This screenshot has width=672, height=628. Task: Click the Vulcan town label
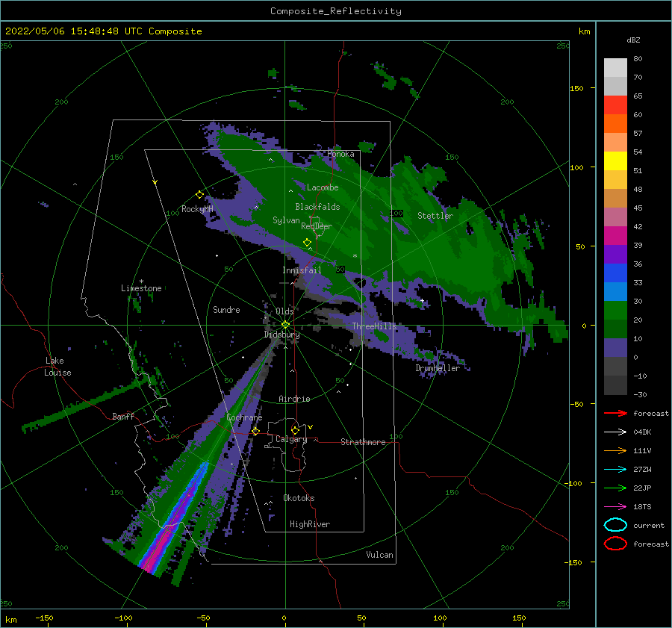[379, 555]
